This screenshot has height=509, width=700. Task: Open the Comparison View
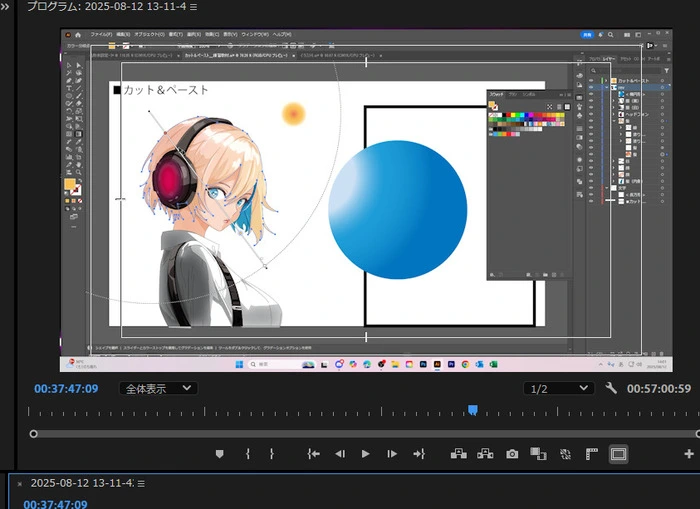(538, 454)
